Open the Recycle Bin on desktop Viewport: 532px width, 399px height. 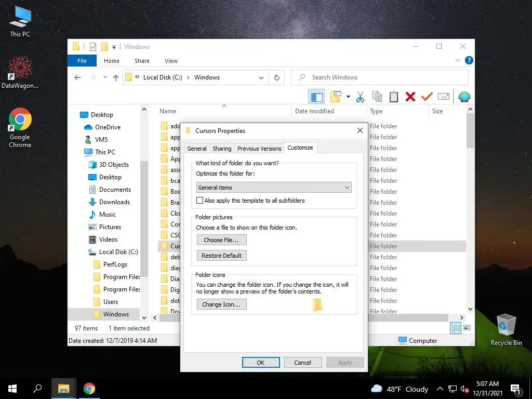pyautogui.click(x=506, y=330)
